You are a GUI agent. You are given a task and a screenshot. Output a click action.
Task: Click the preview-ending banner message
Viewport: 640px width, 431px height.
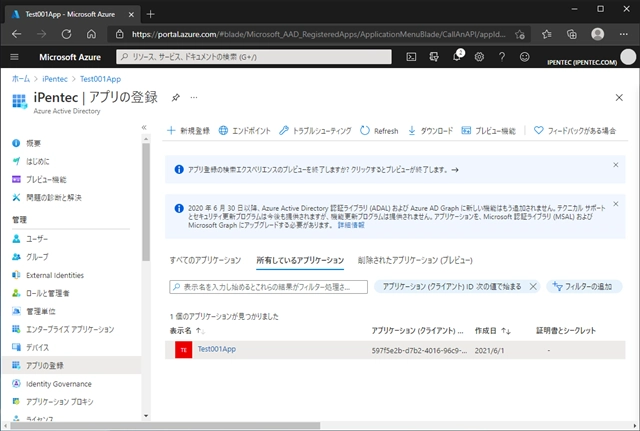click(x=323, y=170)
